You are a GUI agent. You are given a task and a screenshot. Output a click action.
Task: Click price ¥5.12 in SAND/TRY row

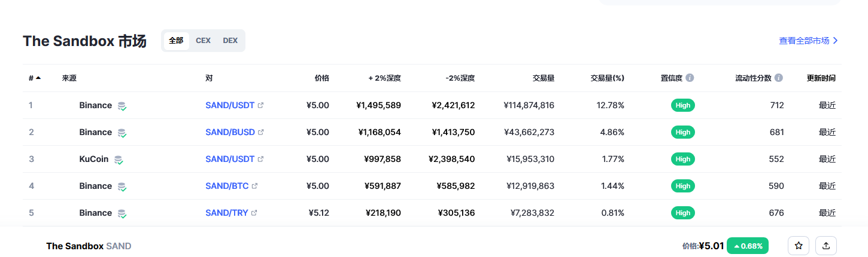pyautogui.click(x=318, y=213)
